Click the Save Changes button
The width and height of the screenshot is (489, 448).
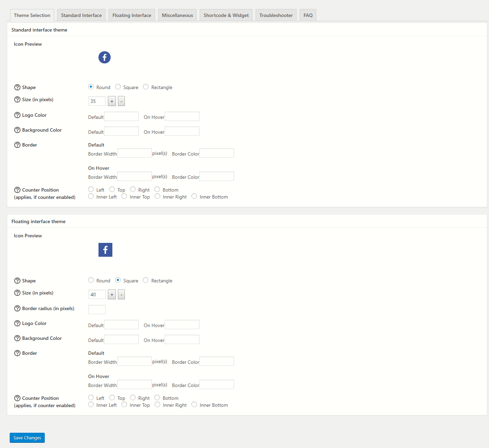point(27,438)
